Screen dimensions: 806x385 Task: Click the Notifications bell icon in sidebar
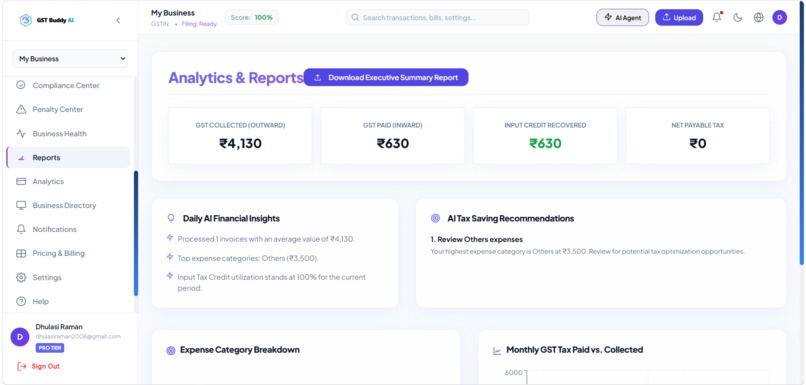[x=21, y=229]
